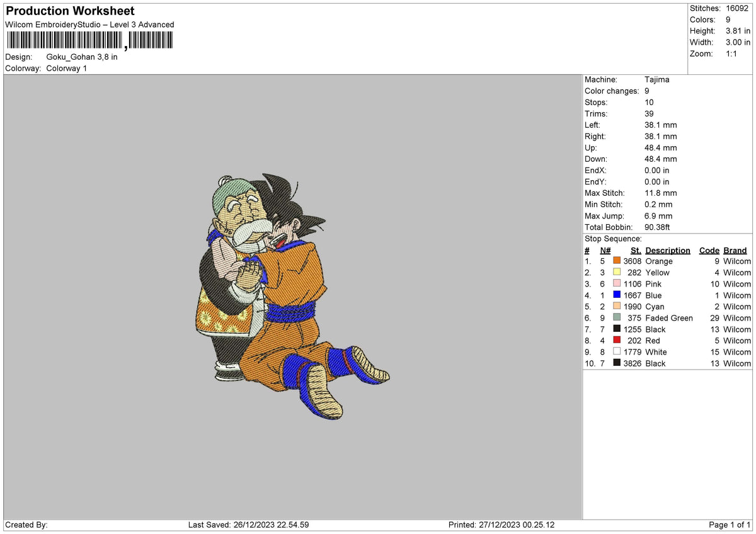Click the Pink color swatch in stop 3

click(x=617, y=283)
